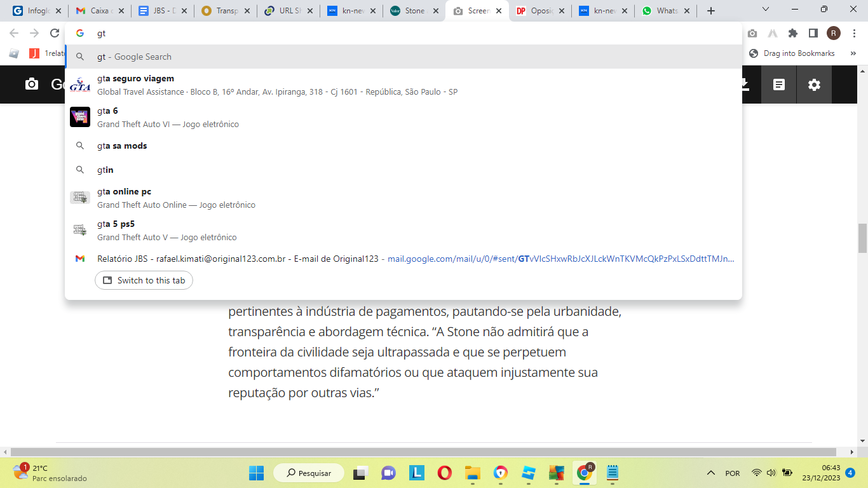The height and width of the screenshot is (488, 868).
Task: Close the Stone tab
Action: click(x=436, y=11)
